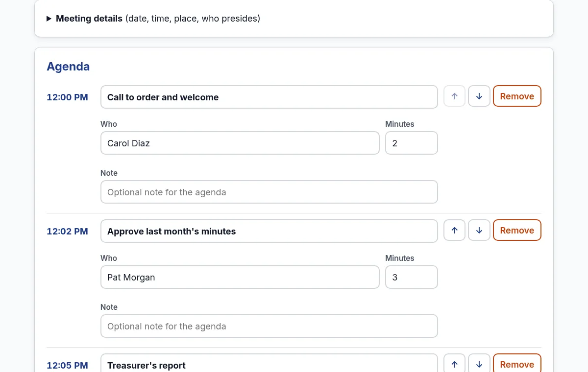Viewport: 588px width, 372px height.
Task: Edit the 'Call to order and welcome' title
Action: click(x=269, y=97)
